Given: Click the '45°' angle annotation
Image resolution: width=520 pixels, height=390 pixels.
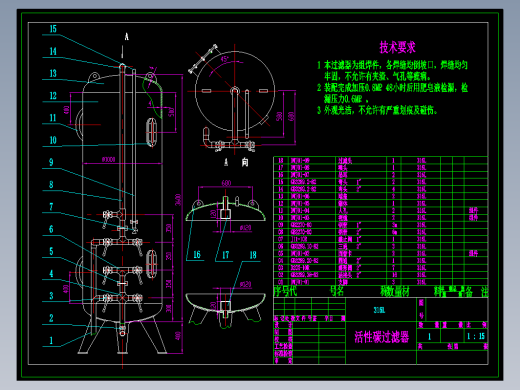Looking at the screenshot, I should [x=225, y=59].
